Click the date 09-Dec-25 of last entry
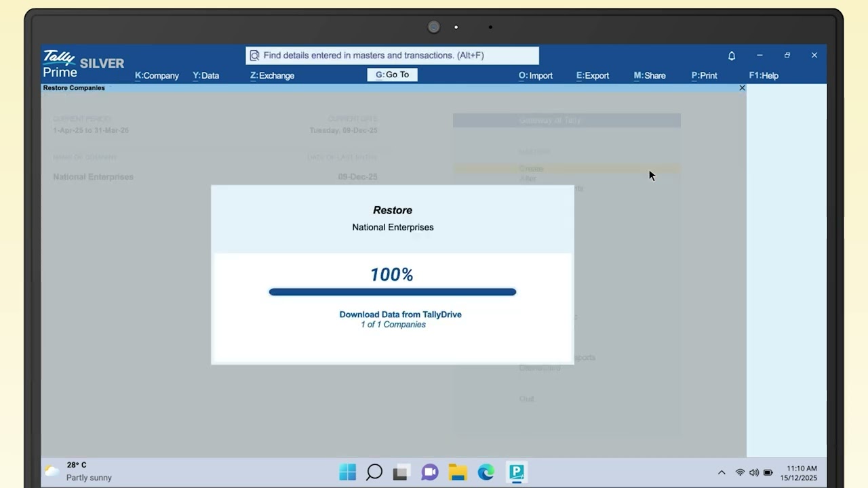868x488 pixels. pyautogui.click(x=357, y=177)
